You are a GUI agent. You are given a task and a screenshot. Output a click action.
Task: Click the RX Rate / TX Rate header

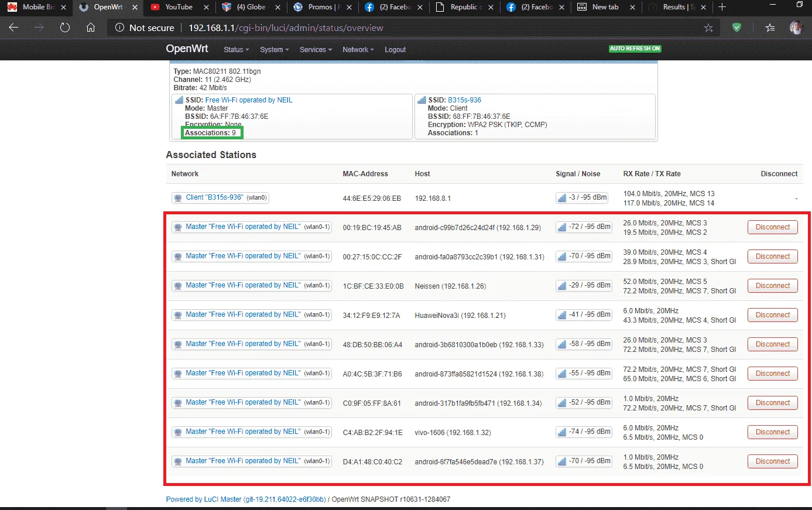tap(652, 174)
